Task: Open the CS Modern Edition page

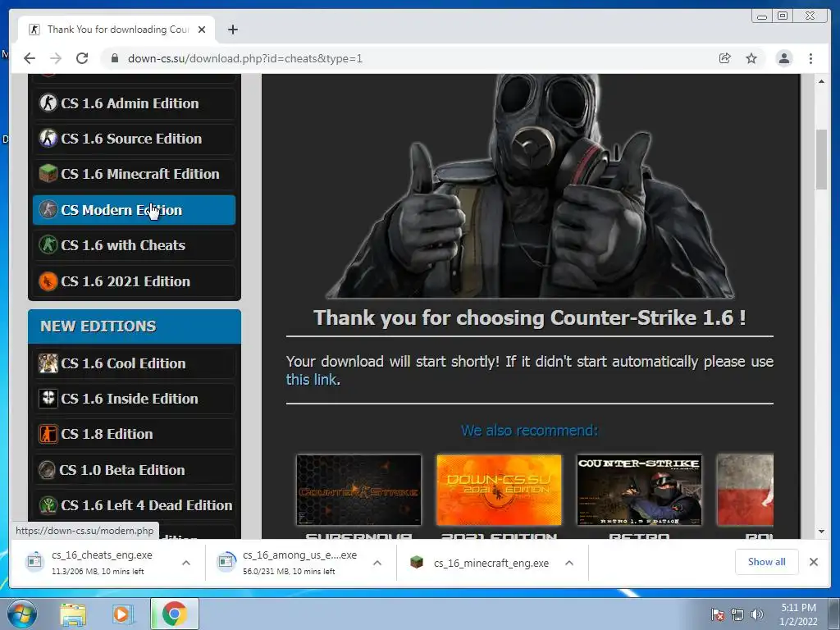Action: coord(134,210)
